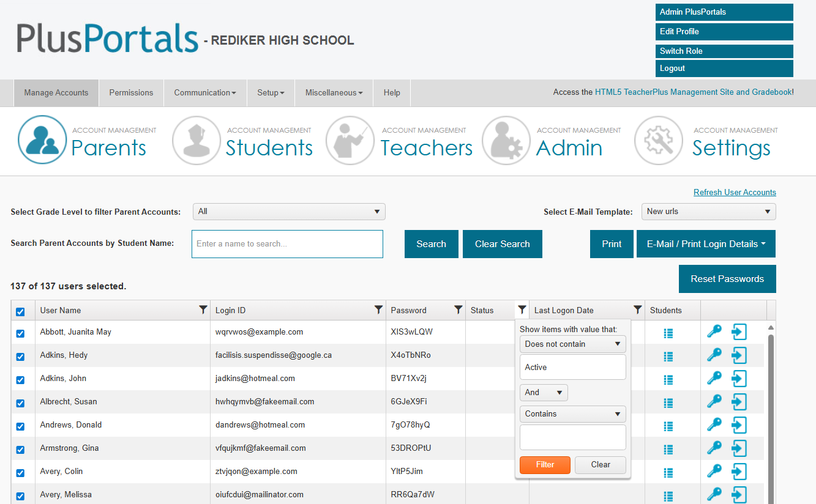Open the 'Contains' second operator dropdown

[x=573, y=414]
